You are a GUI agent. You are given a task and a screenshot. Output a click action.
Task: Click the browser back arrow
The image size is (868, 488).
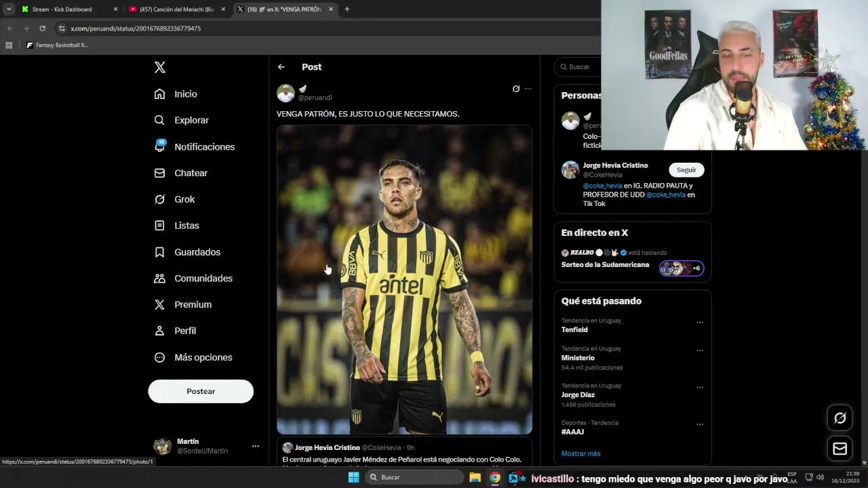pos(9,28)
